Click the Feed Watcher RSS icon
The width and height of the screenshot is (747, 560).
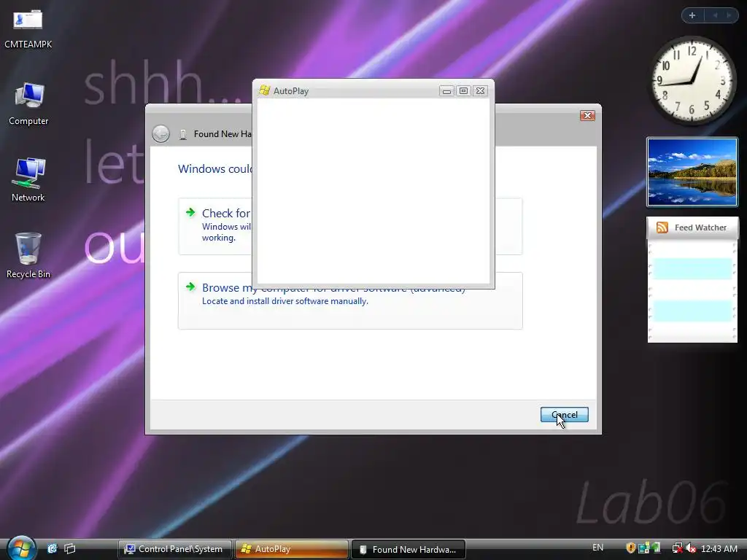point(662,227)
